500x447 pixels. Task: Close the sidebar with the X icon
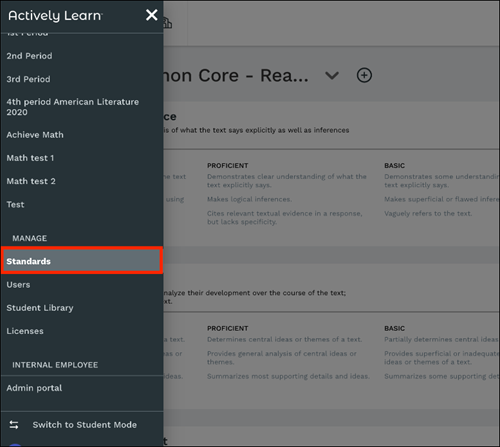point(152,15)
